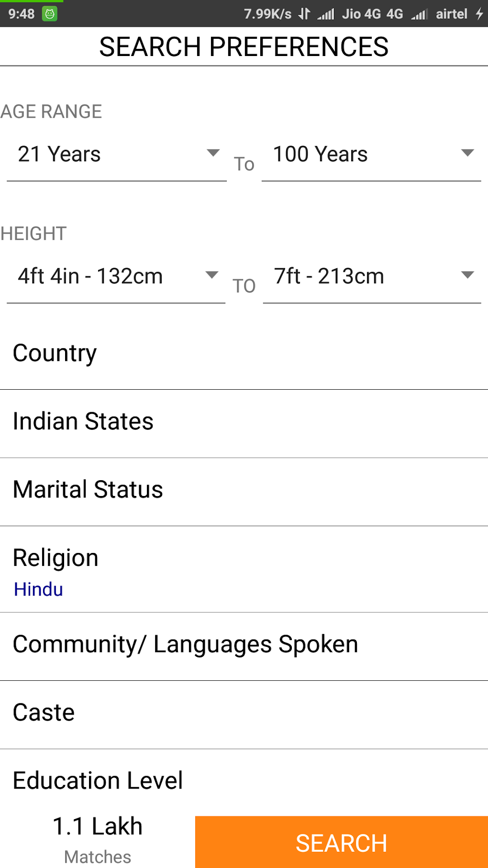Viewport: 488px width, 868px height.
Task: Open minimum age dropdown showing 21 Years
Action: (117, 155)
